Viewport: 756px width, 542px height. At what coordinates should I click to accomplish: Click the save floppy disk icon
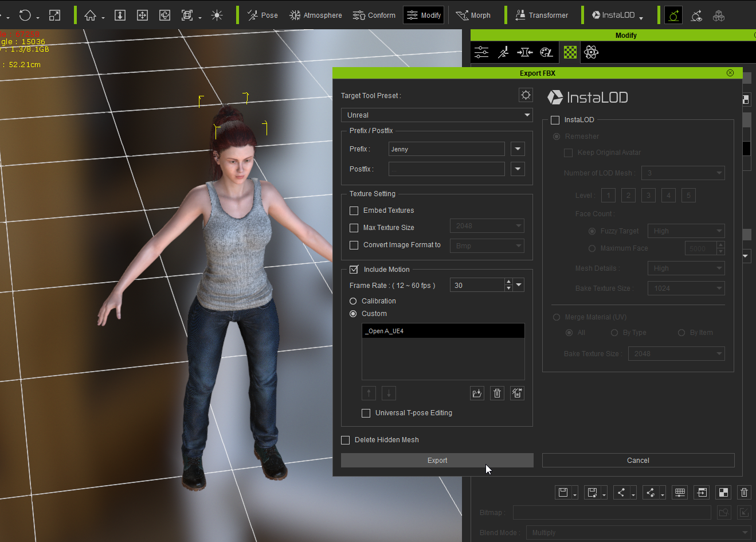coord(563,493)
